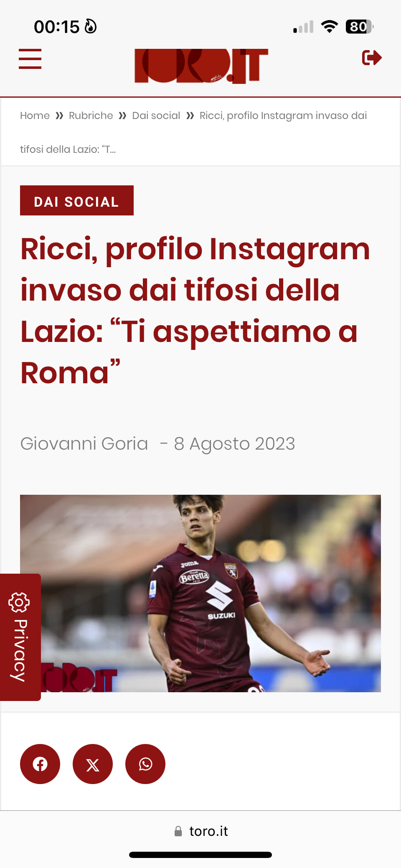Open author Giovanni Goria page

click(x=84, y=443)
